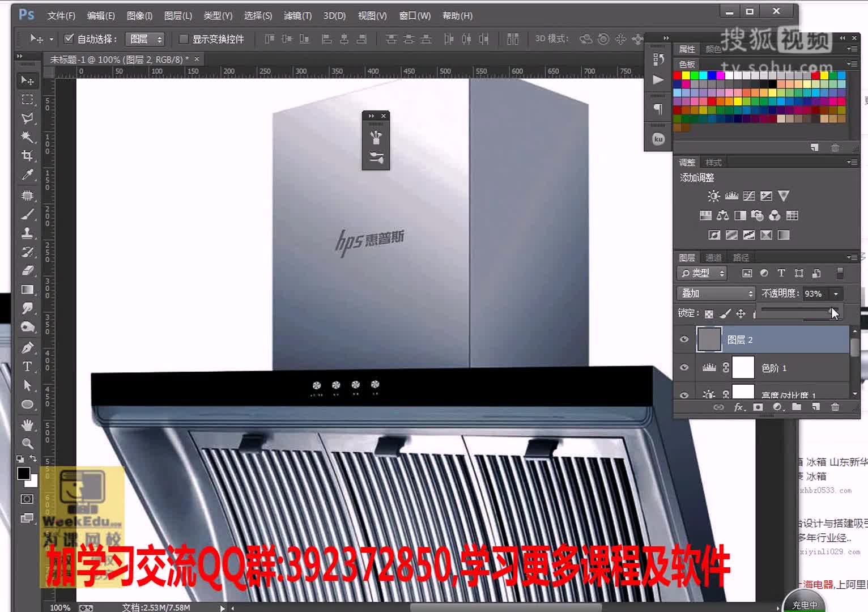
Task: Click the 93% opacity input field
Action: point(816,294)
